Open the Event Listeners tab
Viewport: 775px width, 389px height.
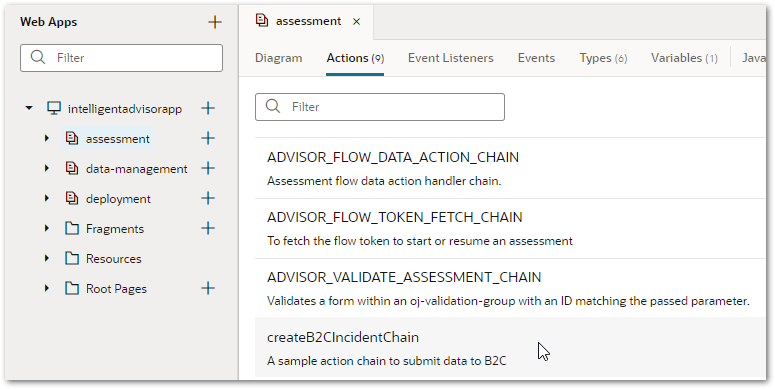coord(450,58)
